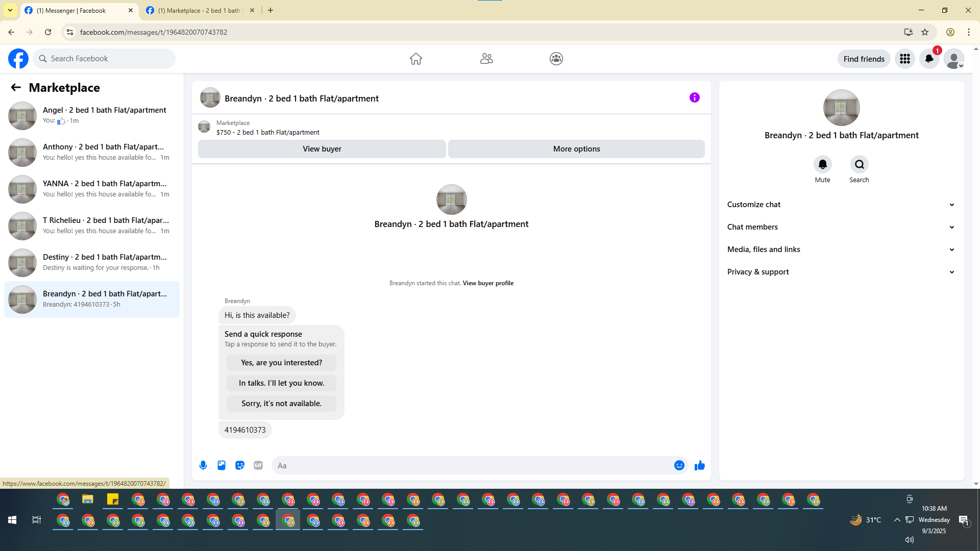Image resolution: width=980 pixels, height=551 pixels.
Task: Go back from Marketplace chats list
Action: click(x=16, y=88)
